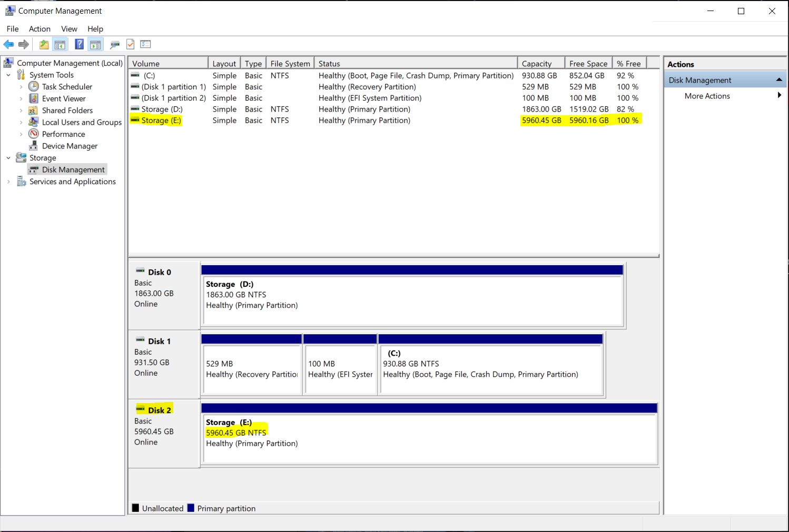Click the Up One Level folder icon
The image size is (789, 532).
click(x=44, y=45)
